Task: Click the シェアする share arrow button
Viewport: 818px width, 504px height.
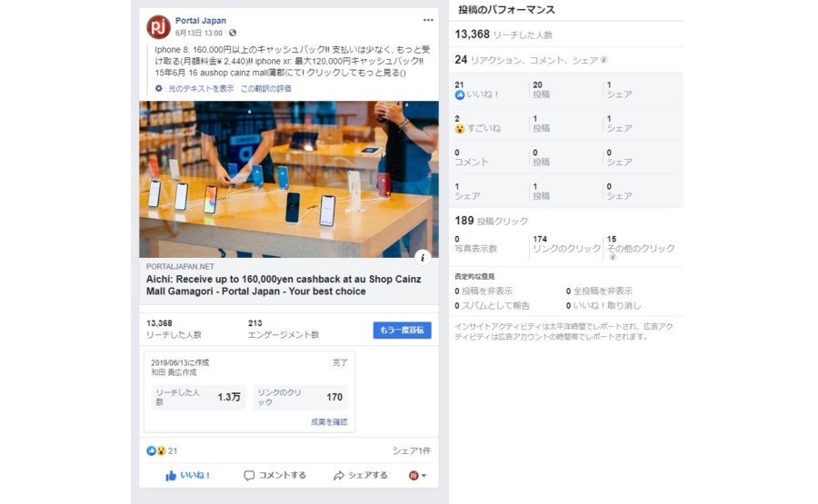Action: (361, 475)
